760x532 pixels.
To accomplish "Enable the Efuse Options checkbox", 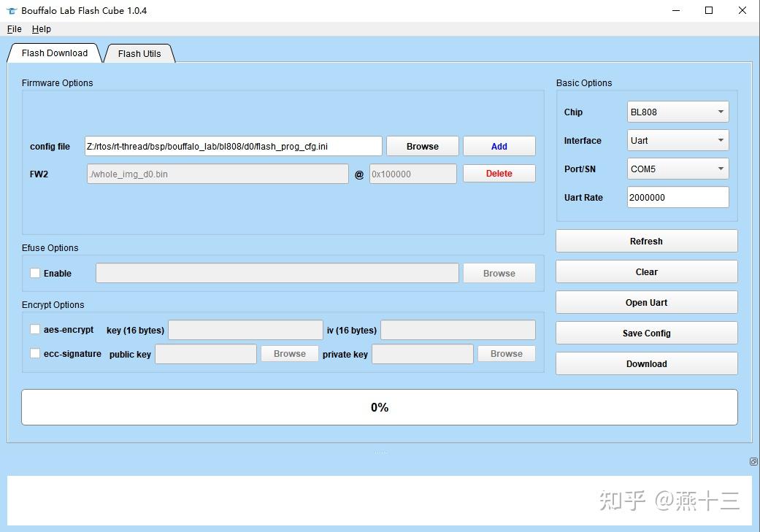I will click(34, 272).
